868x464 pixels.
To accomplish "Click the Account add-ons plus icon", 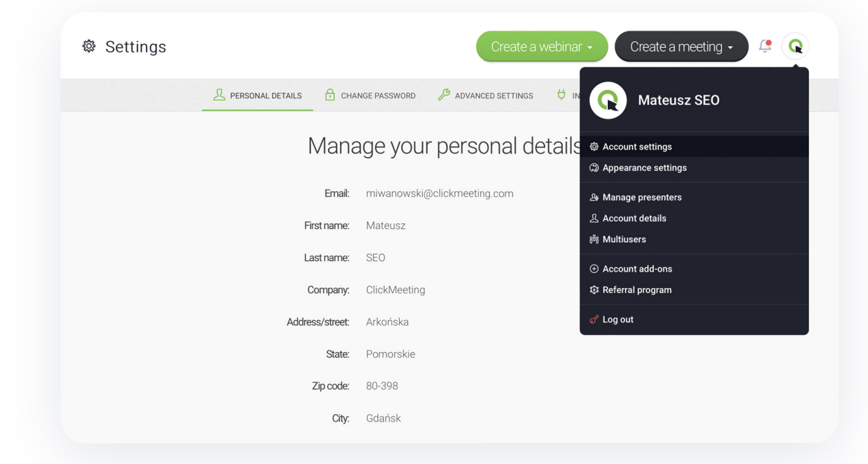I will point(594,269).
